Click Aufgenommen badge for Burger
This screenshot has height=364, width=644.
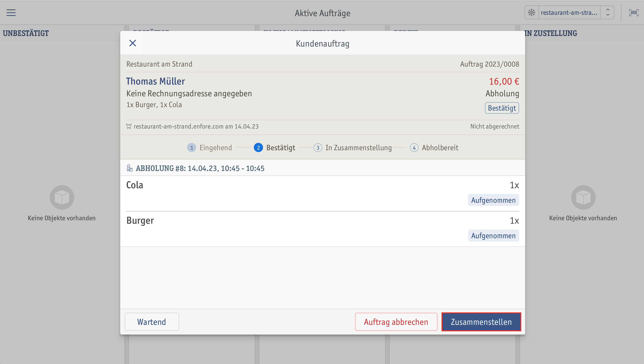493,236
